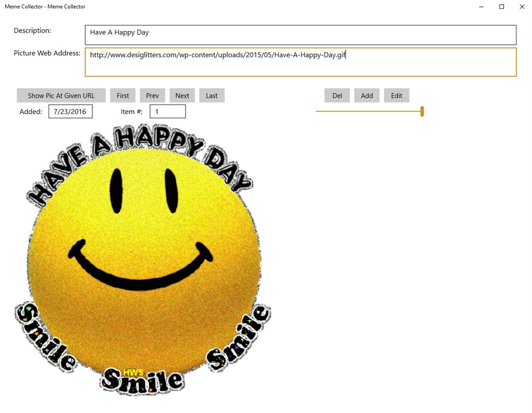Viewport: 532px width, 413px height.
Task: Click the slider thumb at the right end
Action: (x=422, y=111)
